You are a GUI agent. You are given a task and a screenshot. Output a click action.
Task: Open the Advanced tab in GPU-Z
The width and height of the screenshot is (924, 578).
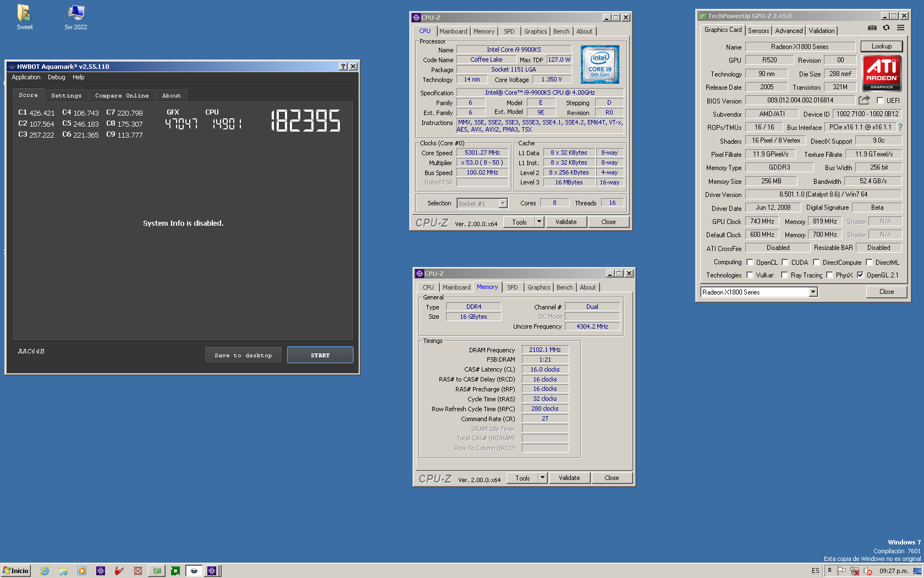789,31
